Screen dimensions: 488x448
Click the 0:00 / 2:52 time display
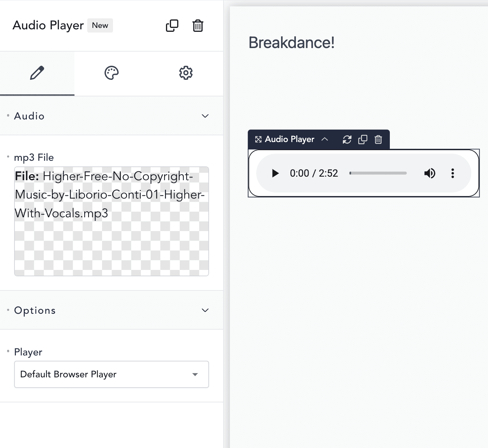(314, 173)
